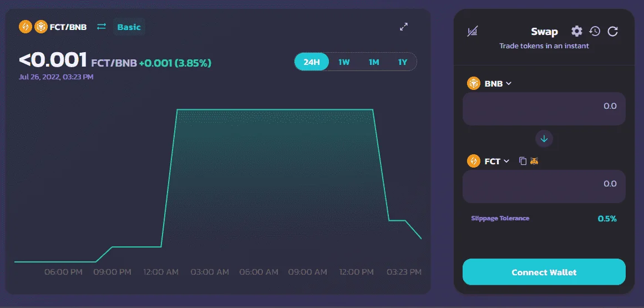The image size is (644, 308).
Task: Click the BNB amount input field
Action: point(544,108)
